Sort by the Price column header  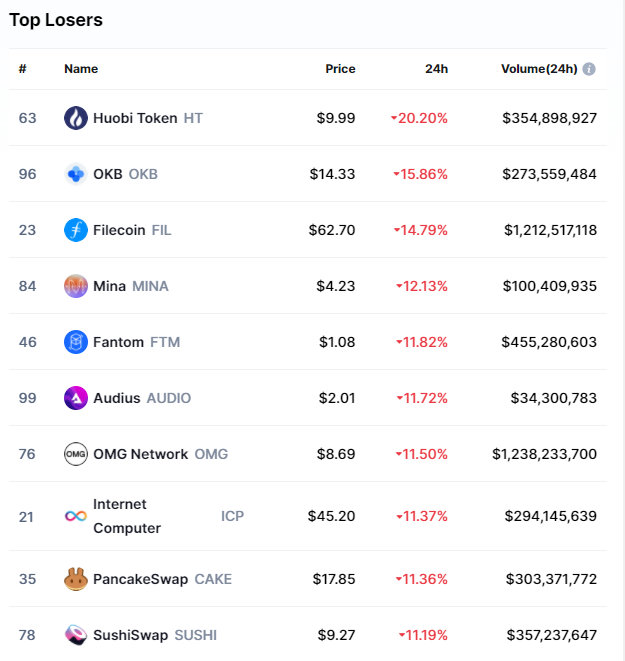340,69
